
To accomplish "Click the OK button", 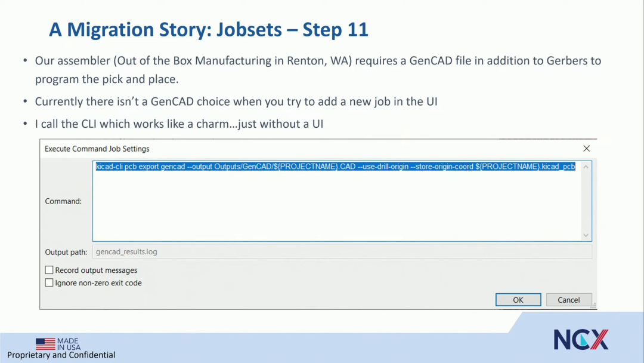I will click(518, 300).
